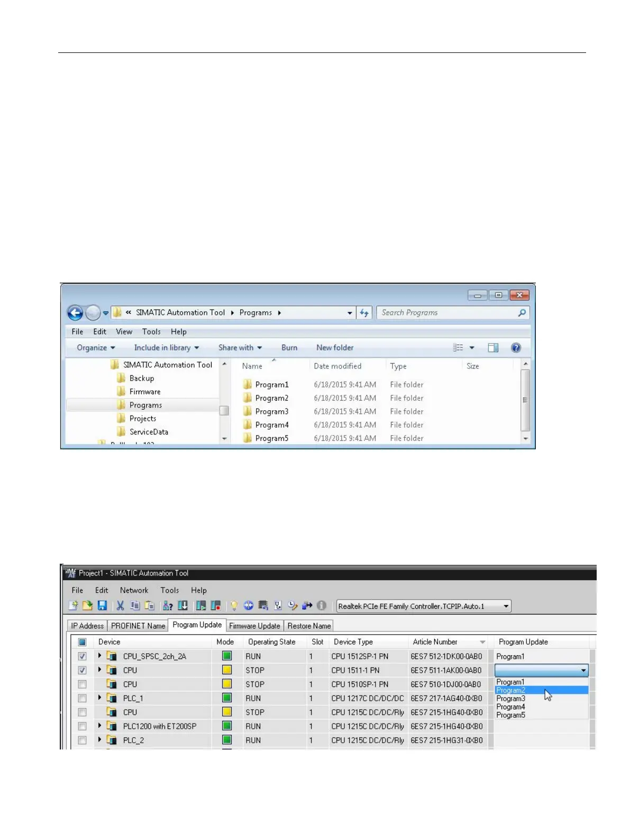
Task: Click the Burn button in Explorer
Action: 289,348
